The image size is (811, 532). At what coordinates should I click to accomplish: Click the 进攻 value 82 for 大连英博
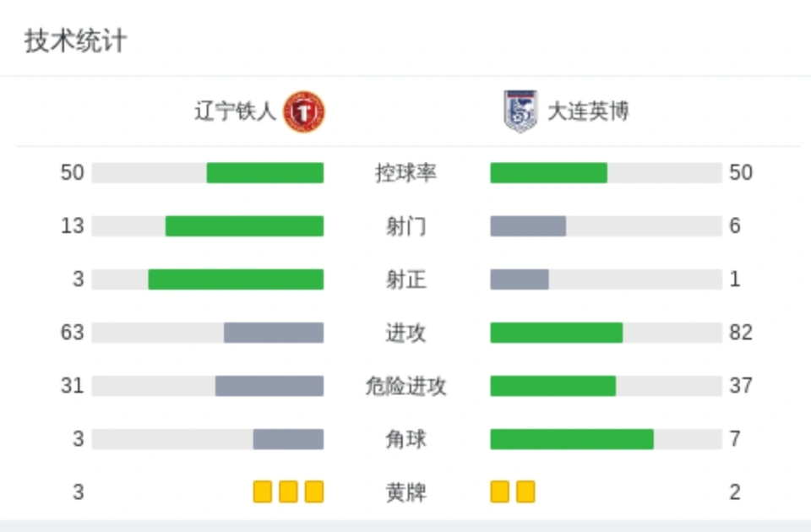click(741, 333)
